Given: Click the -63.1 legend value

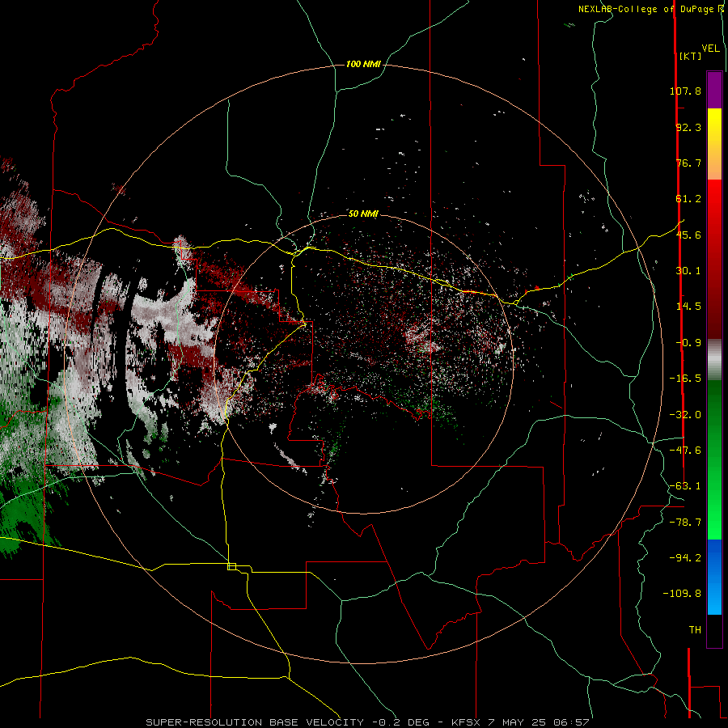Looking at the screenshot, I should (685, 486).
